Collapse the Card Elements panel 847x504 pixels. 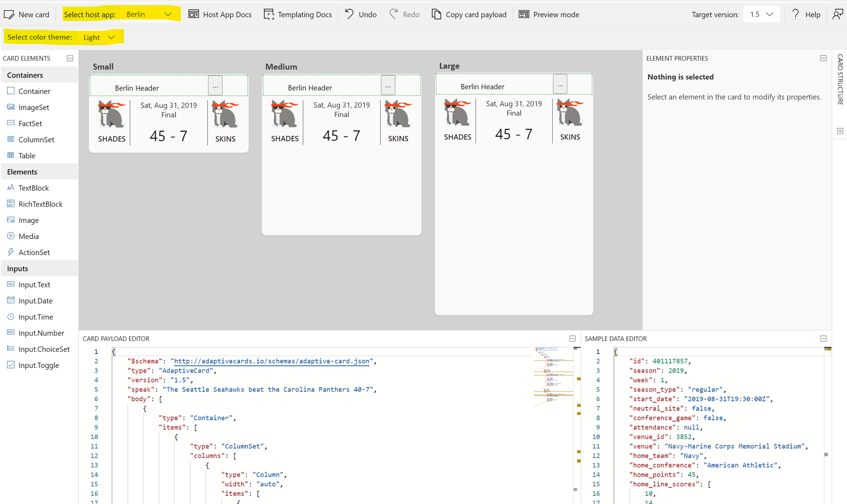(70, 58)
